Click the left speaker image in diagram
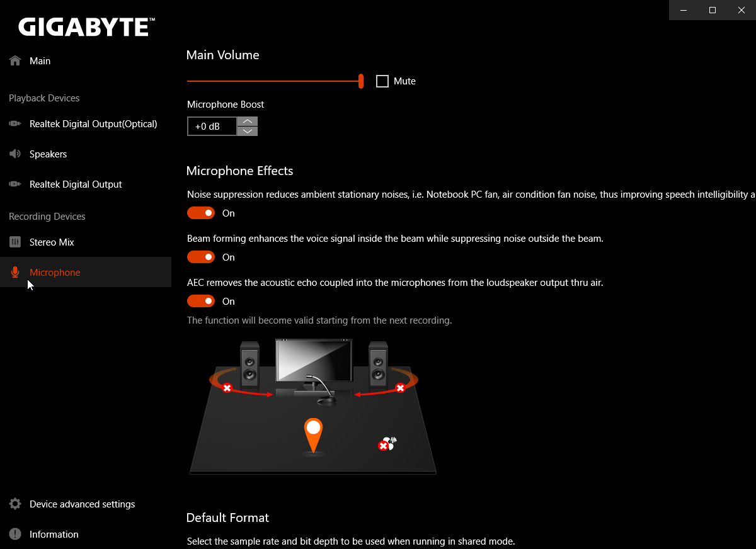This screenshot has width=756, height=549. [250, 363]
